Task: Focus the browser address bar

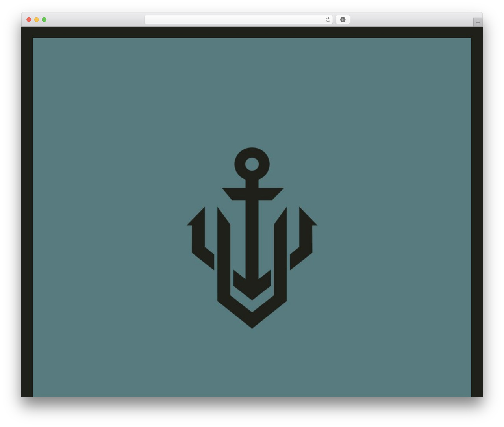Action: (x=238, y=20)
